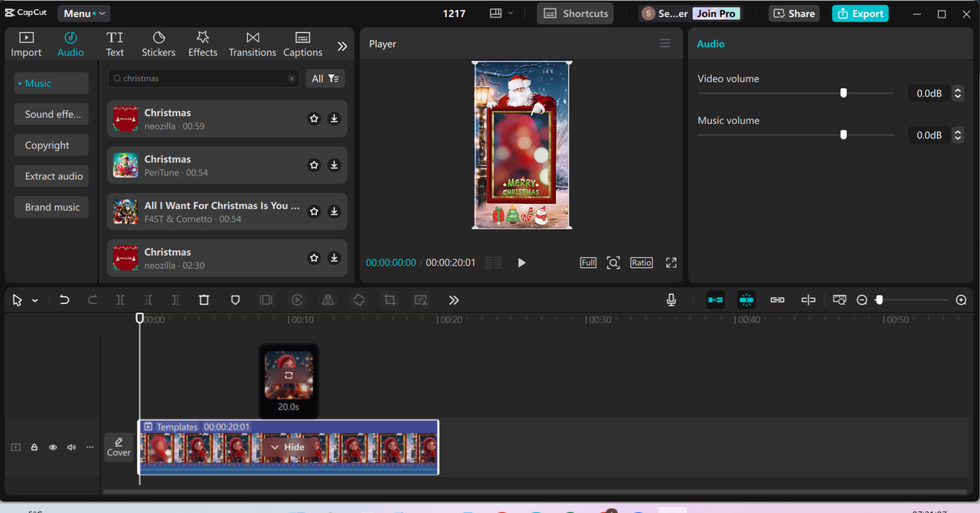
Task: Download the PeriTune Christmas track
Action: (x=334, y=165)
